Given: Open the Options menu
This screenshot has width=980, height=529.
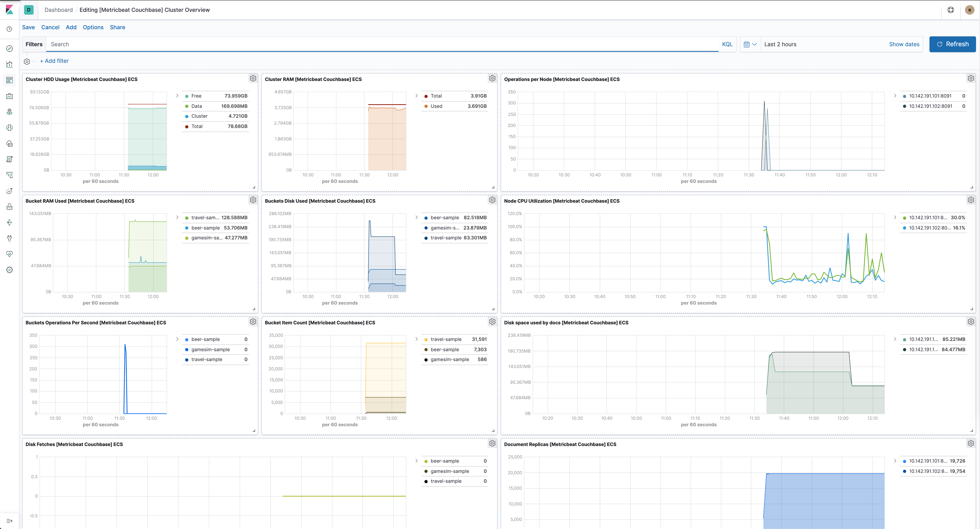Looking at the screenshot, I should click(93, 27).
